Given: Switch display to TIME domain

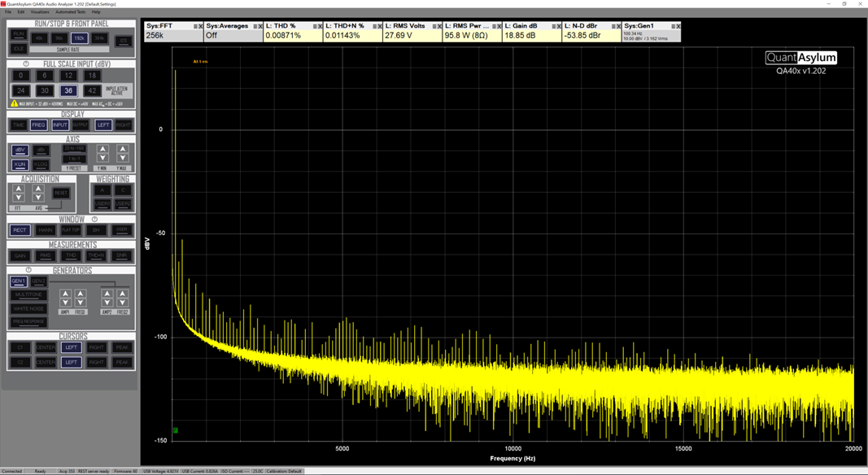Looking at the screenshot, I should coord(19,125).
